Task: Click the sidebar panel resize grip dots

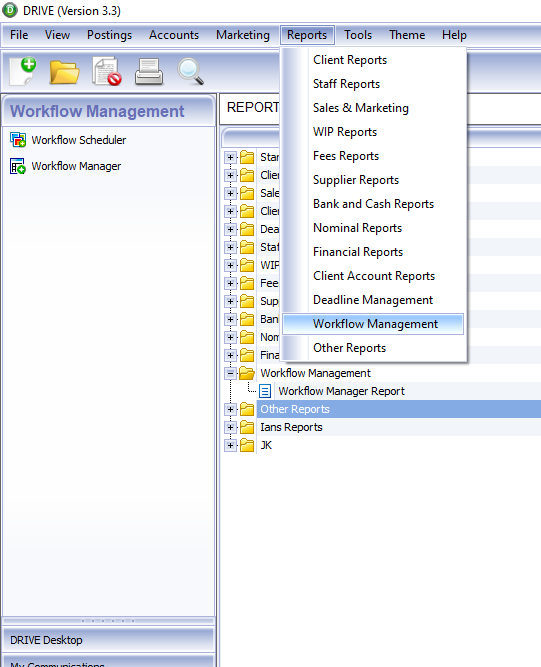Action: pyautogui.click(x=108, y=621)
